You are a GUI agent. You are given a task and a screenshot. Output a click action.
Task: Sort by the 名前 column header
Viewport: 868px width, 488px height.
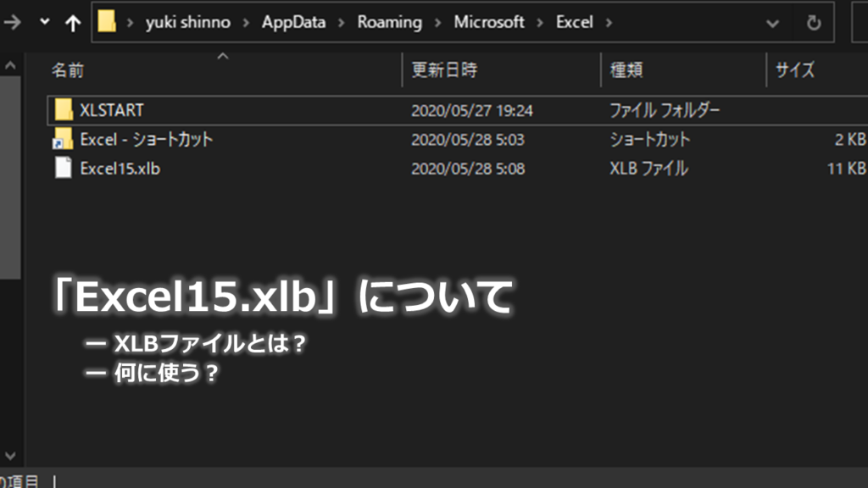point(68,70)
